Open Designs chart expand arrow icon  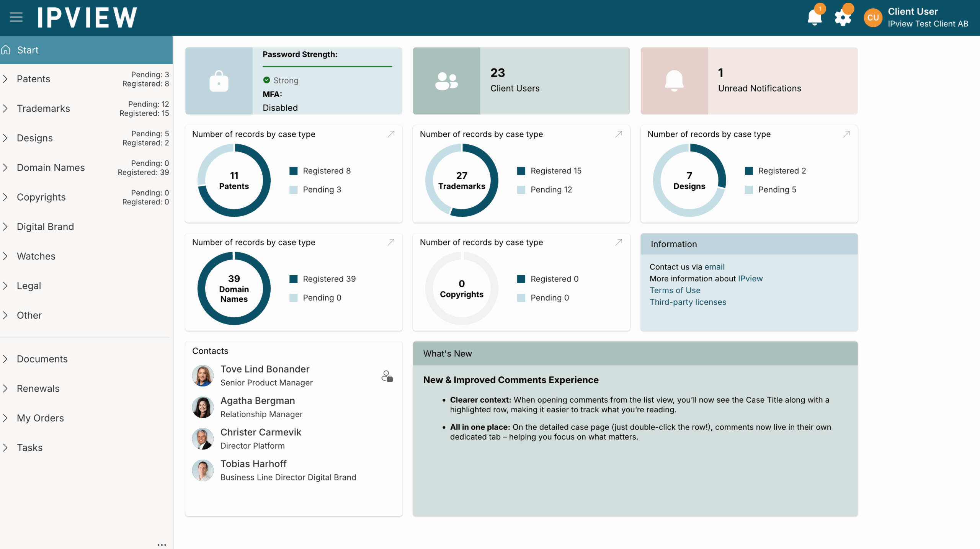tap(846, 134)
